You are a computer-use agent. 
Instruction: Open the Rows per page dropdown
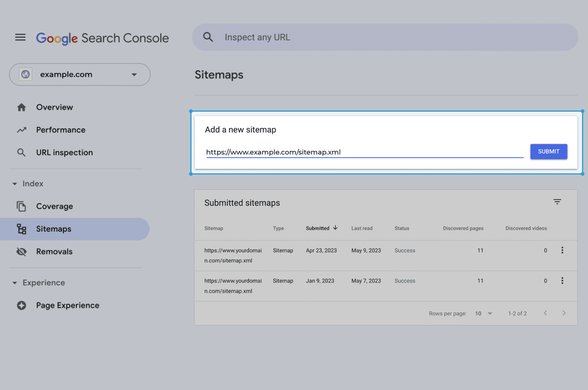[484, 313]
